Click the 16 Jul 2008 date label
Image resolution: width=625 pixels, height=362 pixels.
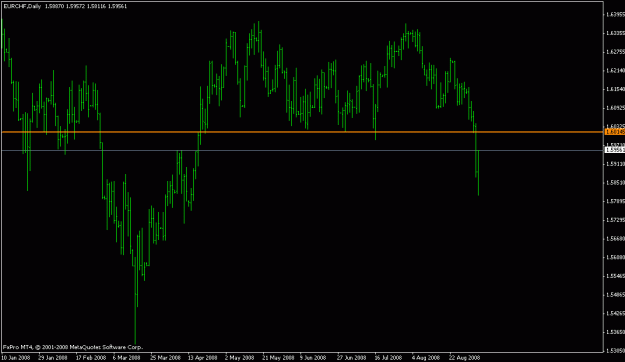(388, 358)
